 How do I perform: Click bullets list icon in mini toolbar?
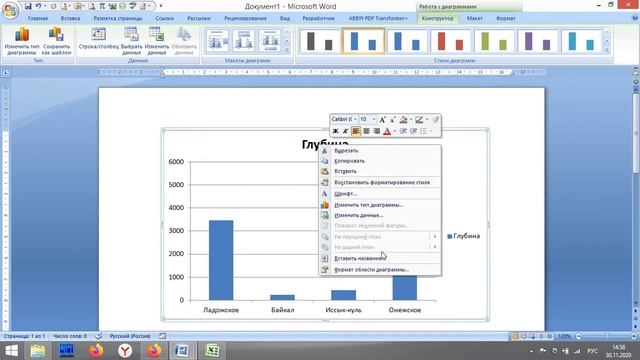point(424,131)
